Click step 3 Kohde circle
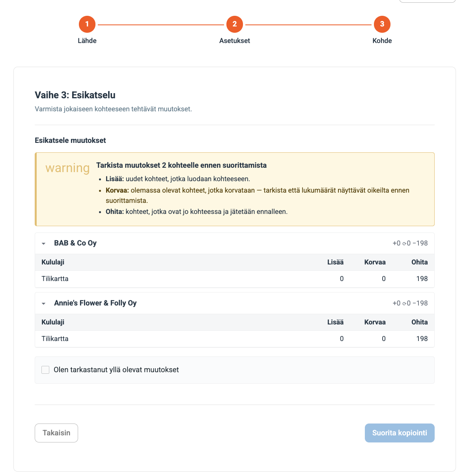The image size is (467, 476). click(382, 24)
